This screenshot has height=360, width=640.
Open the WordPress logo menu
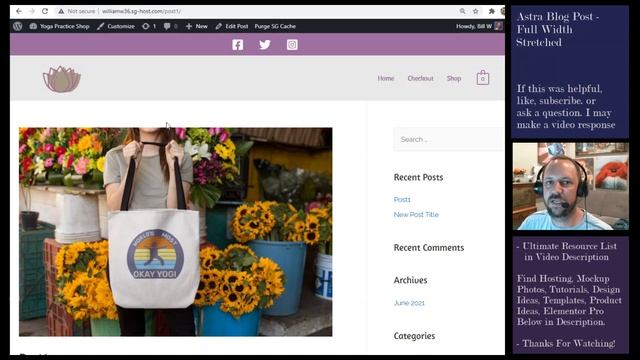point(17,26)
